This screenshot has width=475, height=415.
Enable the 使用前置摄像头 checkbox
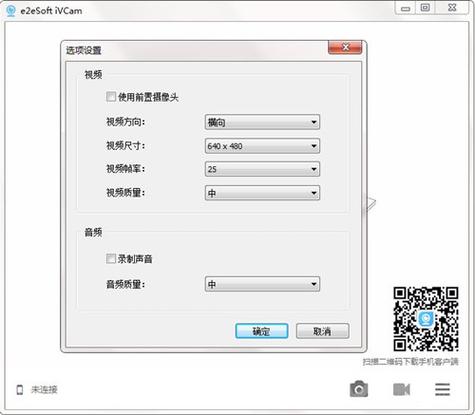(x=111, y=97)
